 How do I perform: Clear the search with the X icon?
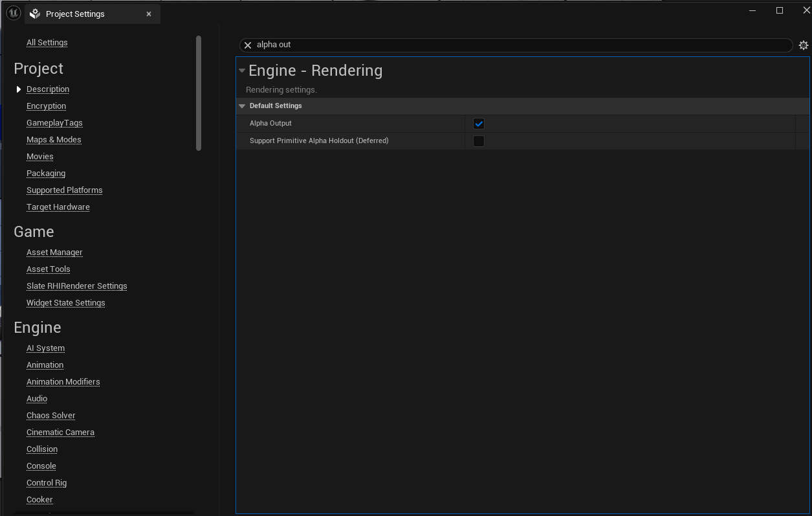[248, 45]
